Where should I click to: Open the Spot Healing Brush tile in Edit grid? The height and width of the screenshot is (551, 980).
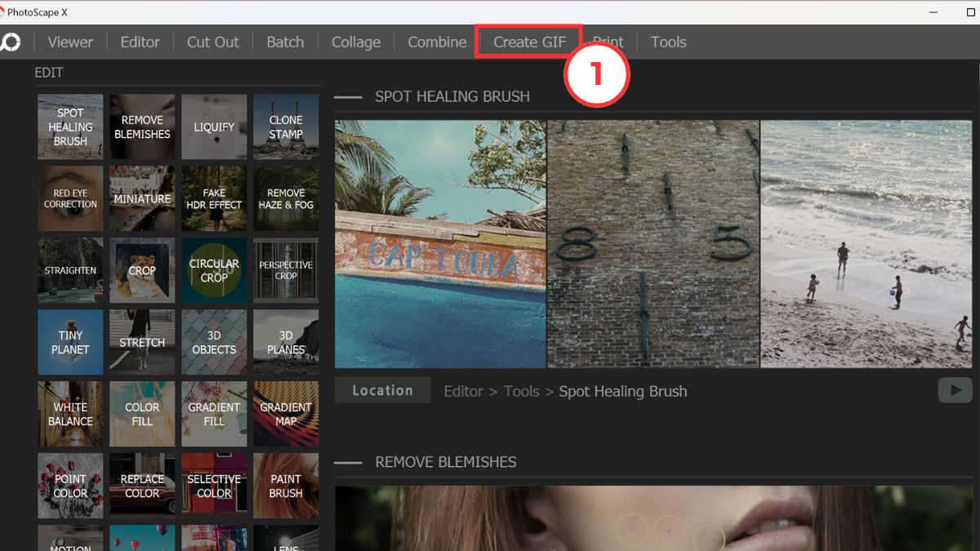tap(70, 127)
